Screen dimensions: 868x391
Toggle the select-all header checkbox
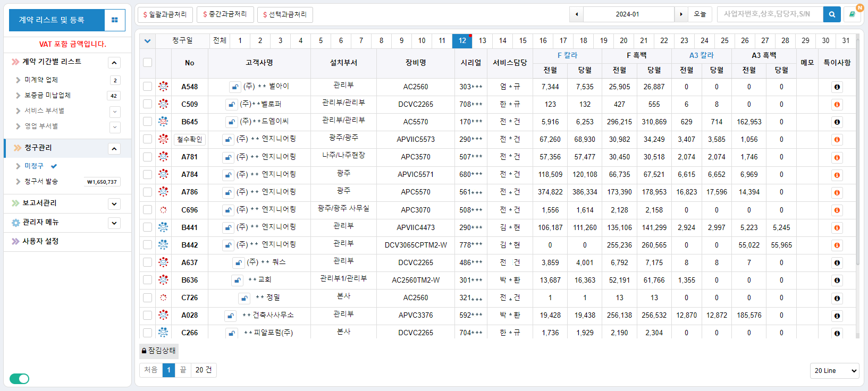tap(147, 63)
